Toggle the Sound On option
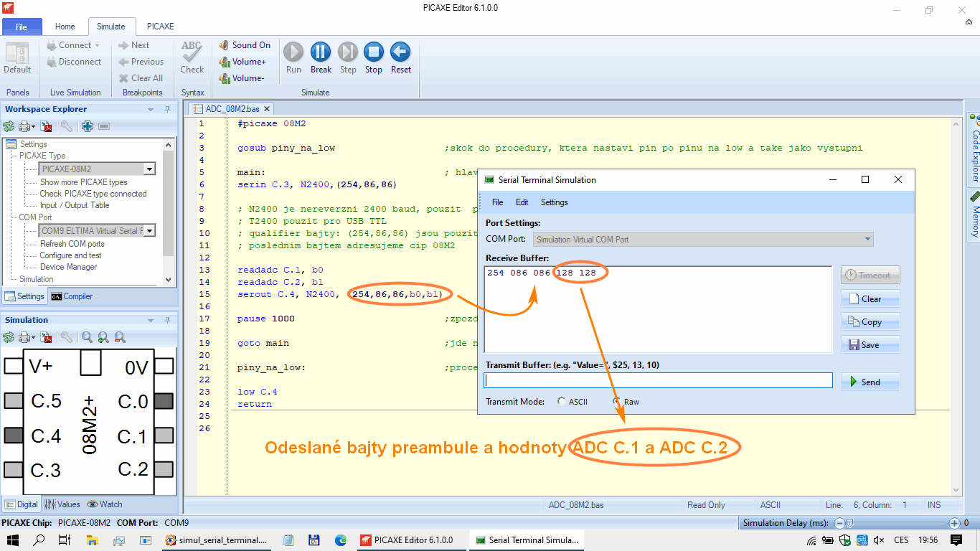Image resolution: width=980 pixels, height=551 pixels. pos(245,45)
